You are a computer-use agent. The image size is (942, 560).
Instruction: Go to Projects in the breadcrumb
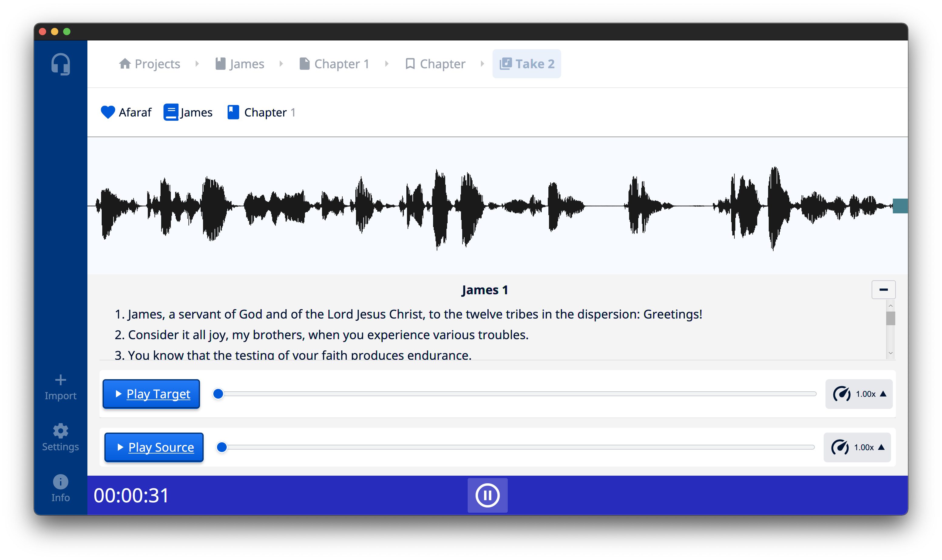[150, 64]
